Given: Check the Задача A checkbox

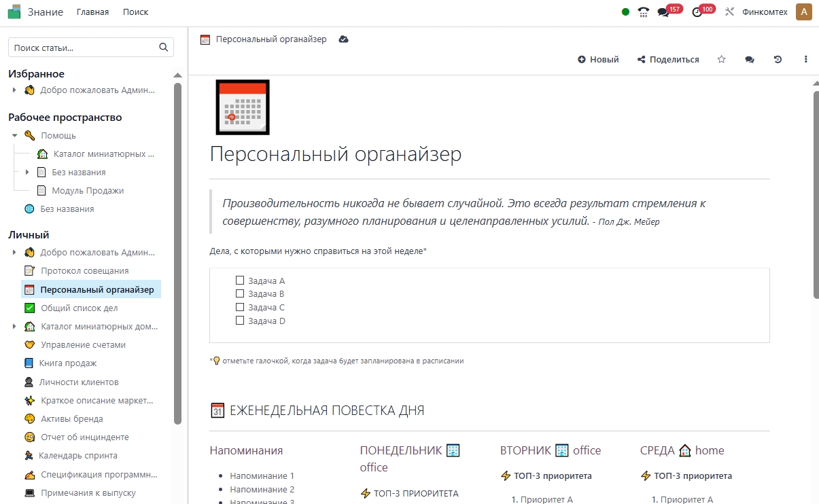Looking at the screenshot, I should (x=239, y=281).
